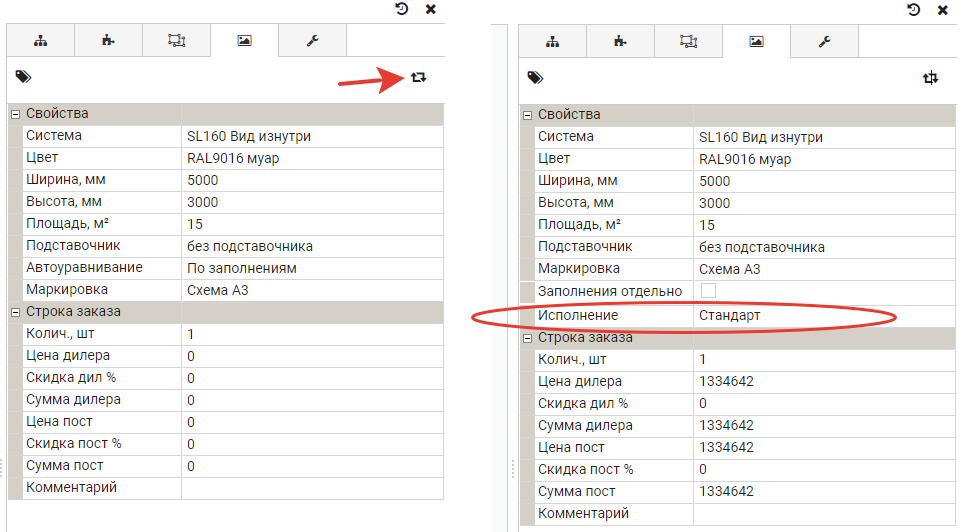The image size is (962, 532).
Task: Click the history icon above right panel
Action: pos(914,10)
